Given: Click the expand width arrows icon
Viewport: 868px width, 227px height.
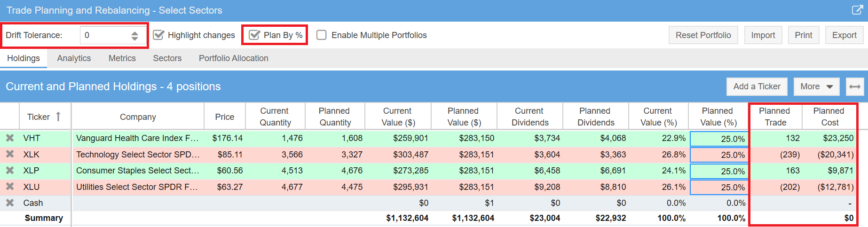Looking at the screenshot, I should pyautogui.click(x=855, y=86).
